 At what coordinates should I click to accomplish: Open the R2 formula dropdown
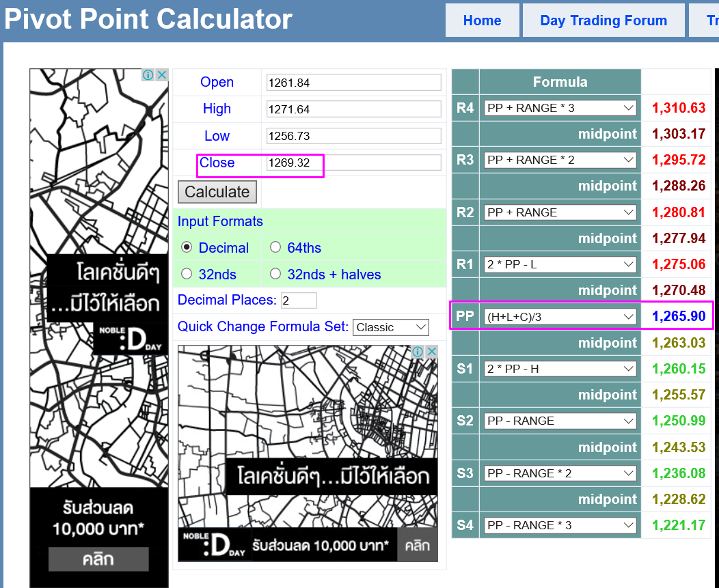pos(560,212)
